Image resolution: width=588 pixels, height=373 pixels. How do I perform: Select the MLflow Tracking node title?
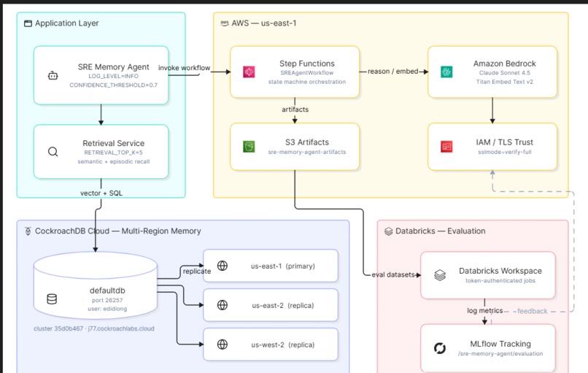500,344
